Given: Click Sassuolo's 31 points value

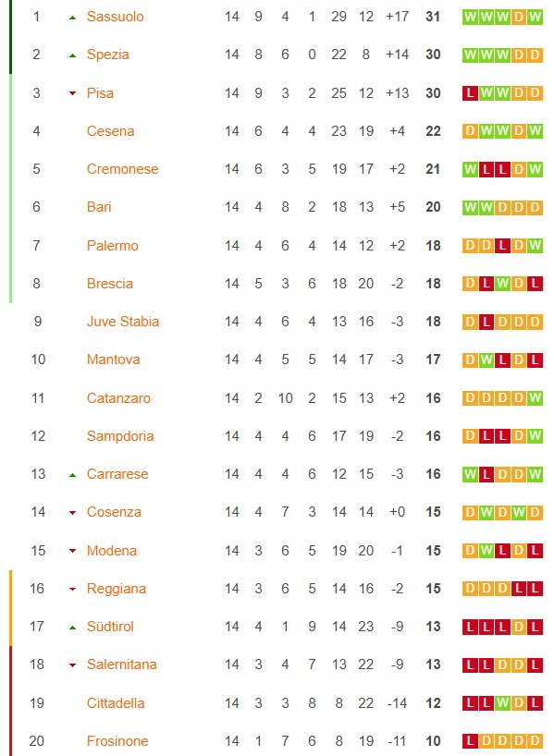Looking at the screenshot, I should (433, 17).
